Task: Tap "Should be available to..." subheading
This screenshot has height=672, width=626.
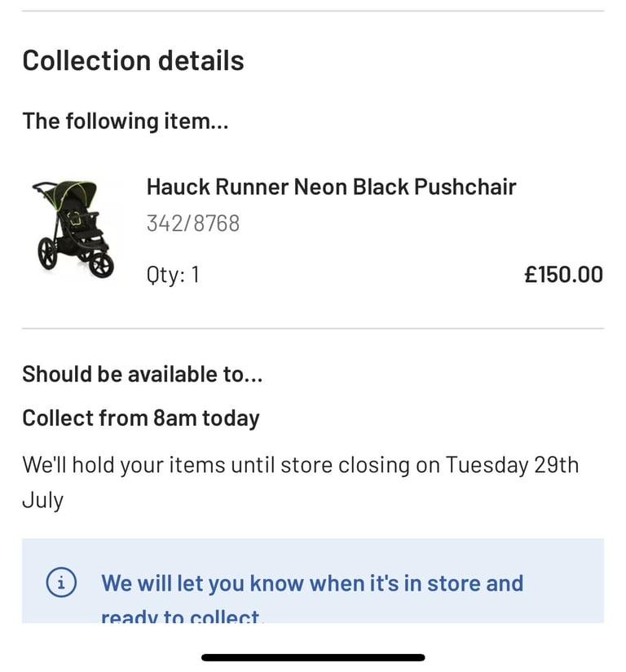Action: 143,374
